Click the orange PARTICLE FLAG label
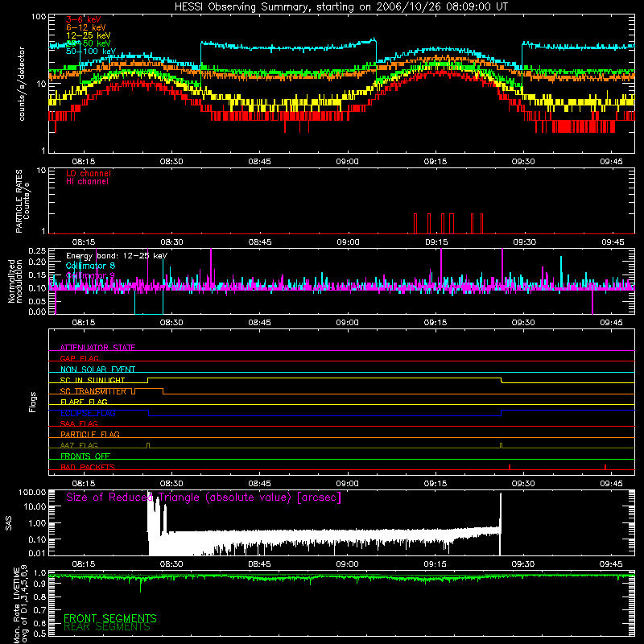Image resolution: width=644 pixels, height=644 pixels. pos(90,434)
